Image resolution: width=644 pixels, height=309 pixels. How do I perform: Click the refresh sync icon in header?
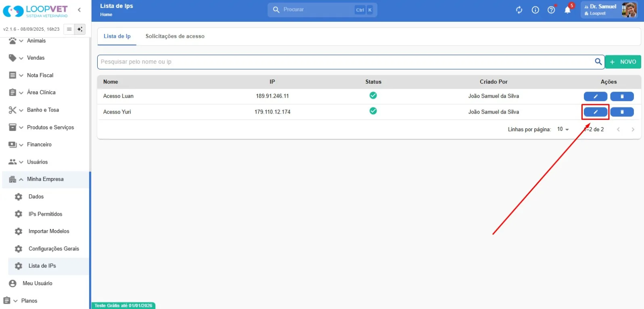519,10
